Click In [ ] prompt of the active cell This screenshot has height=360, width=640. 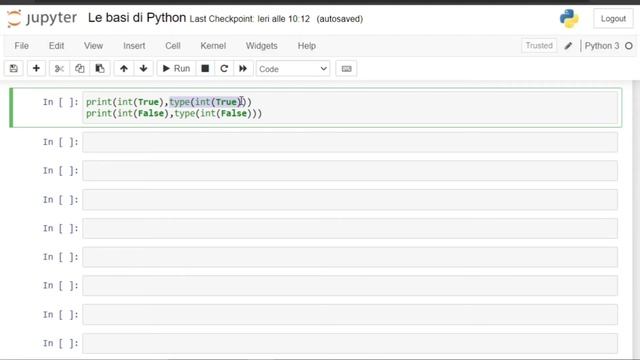point(60,102)
